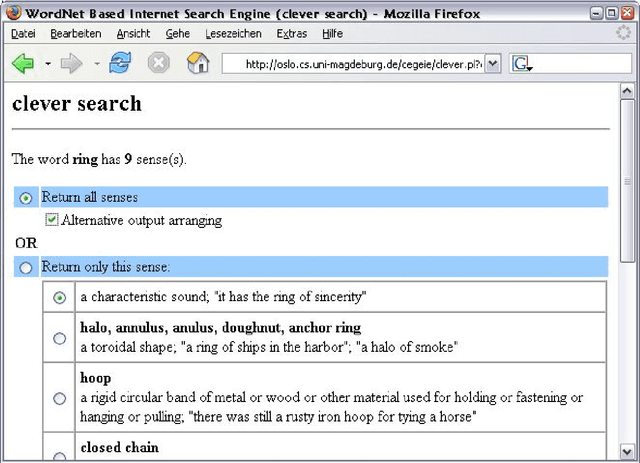Image resolution: width=640 pixels, height=463 pixels.
Task: Go to the Home page icon
Action: (198, 64)
